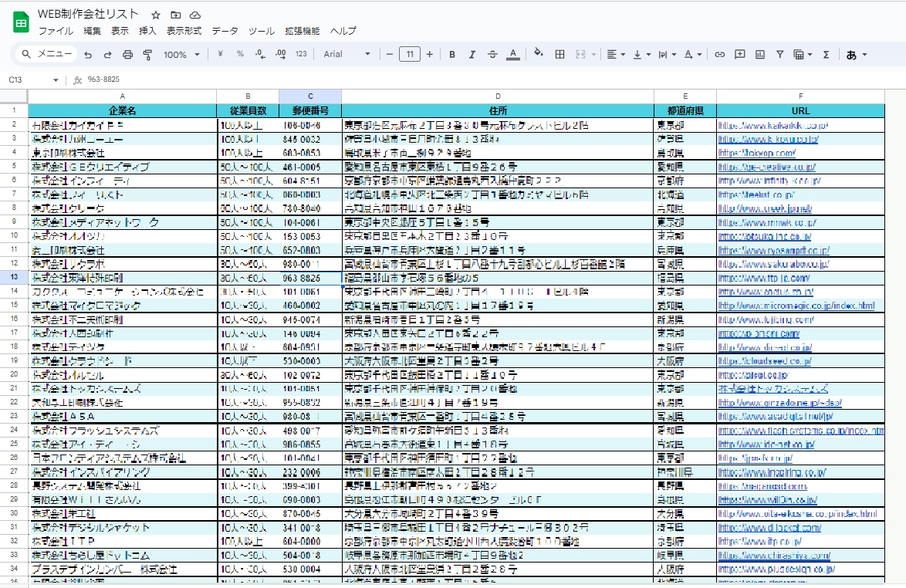Click the move to folder icon

click(x=176, y=15)
